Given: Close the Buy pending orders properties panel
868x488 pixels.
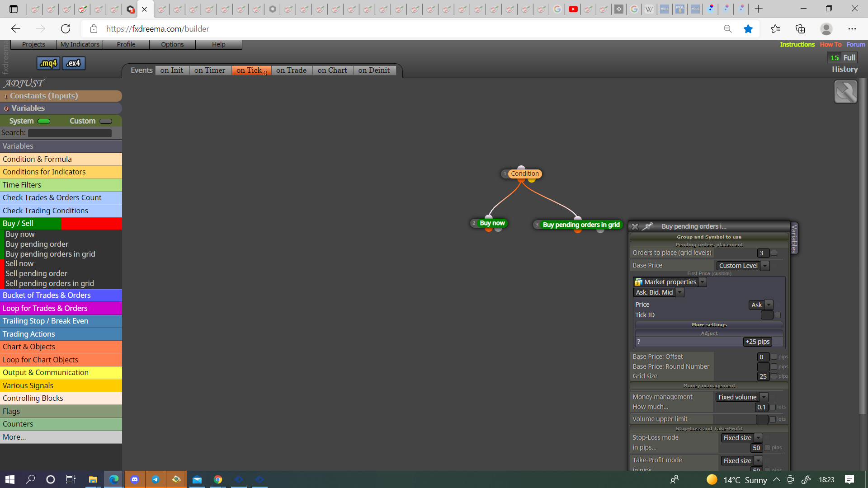Looking at the screenshot, I should tap(635, 226).
